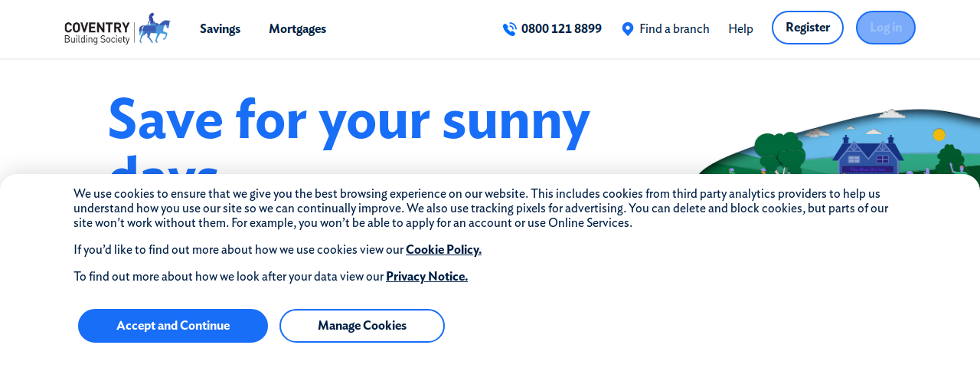Click the telephone handset icon
The height and width of the screenshot is (368, 980).
click(509, 29)
